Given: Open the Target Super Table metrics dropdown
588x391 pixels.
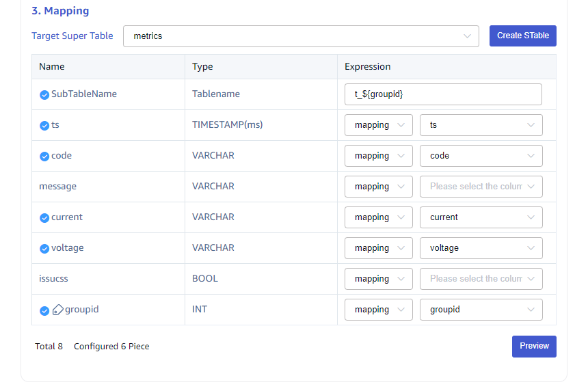Looking at the screenshot, I should coord(301,36).
